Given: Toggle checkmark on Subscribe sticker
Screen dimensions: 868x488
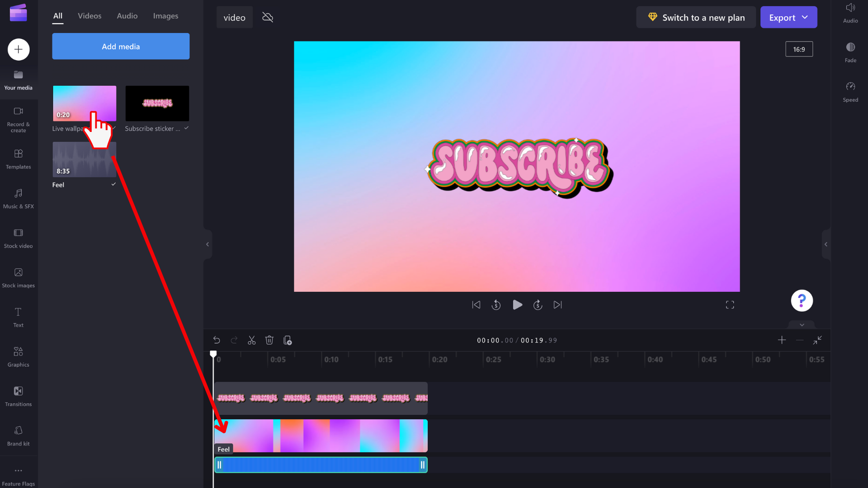Looking at the screenshot, I should coord(186,128).
